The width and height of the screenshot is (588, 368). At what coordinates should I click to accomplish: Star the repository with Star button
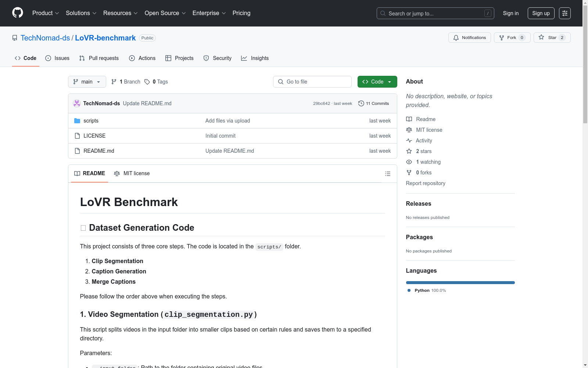coord(552,38)
